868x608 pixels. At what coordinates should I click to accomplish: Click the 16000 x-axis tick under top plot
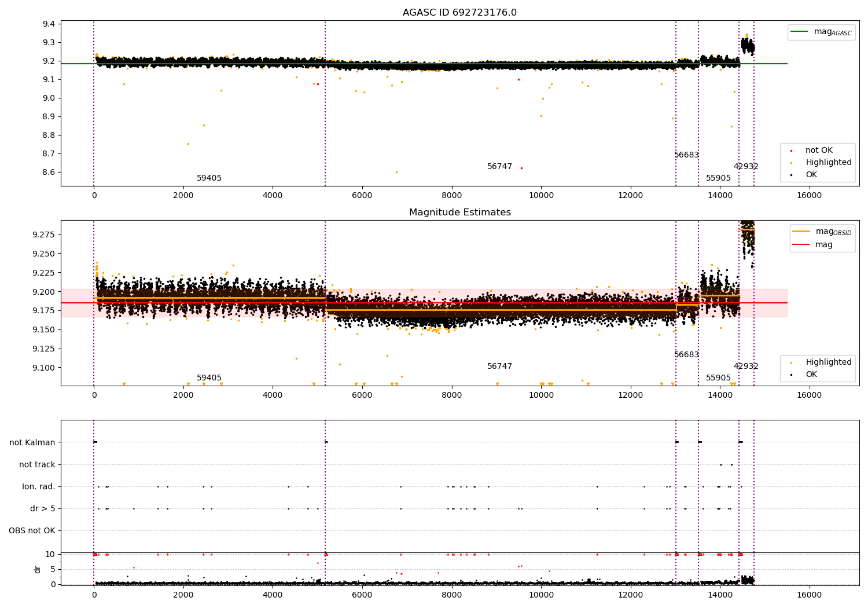pyautogui.click(x=809, y=196)
